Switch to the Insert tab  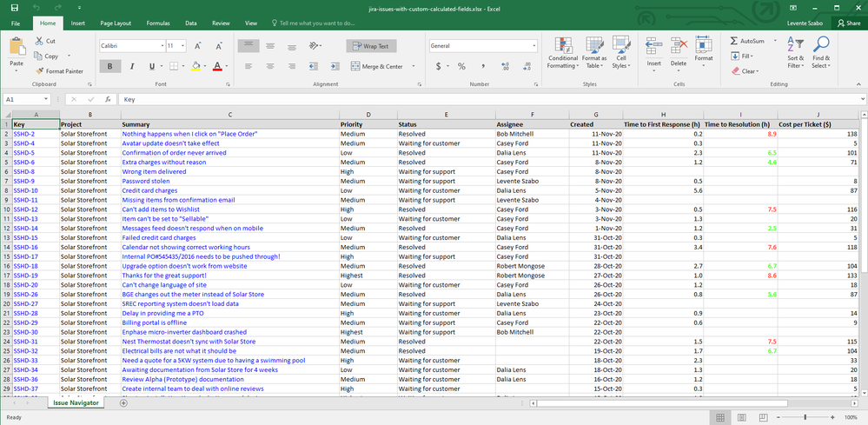point(78,23)
